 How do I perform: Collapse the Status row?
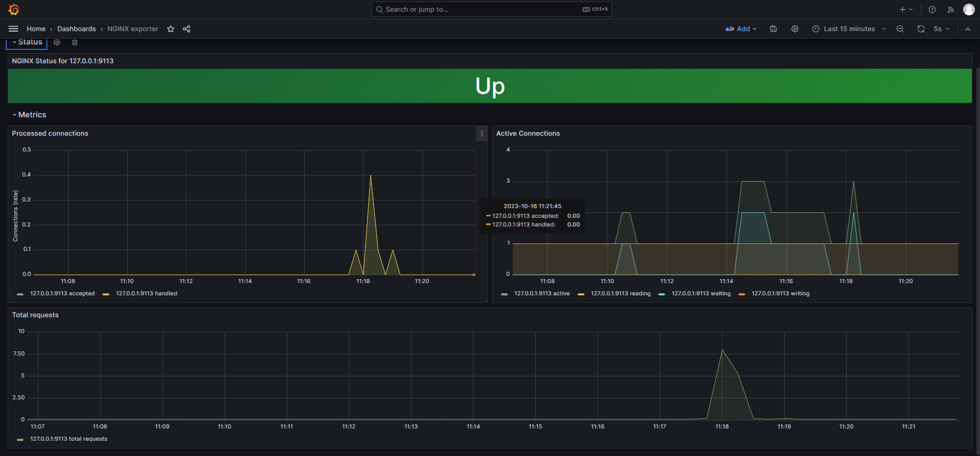click(27, 42)
